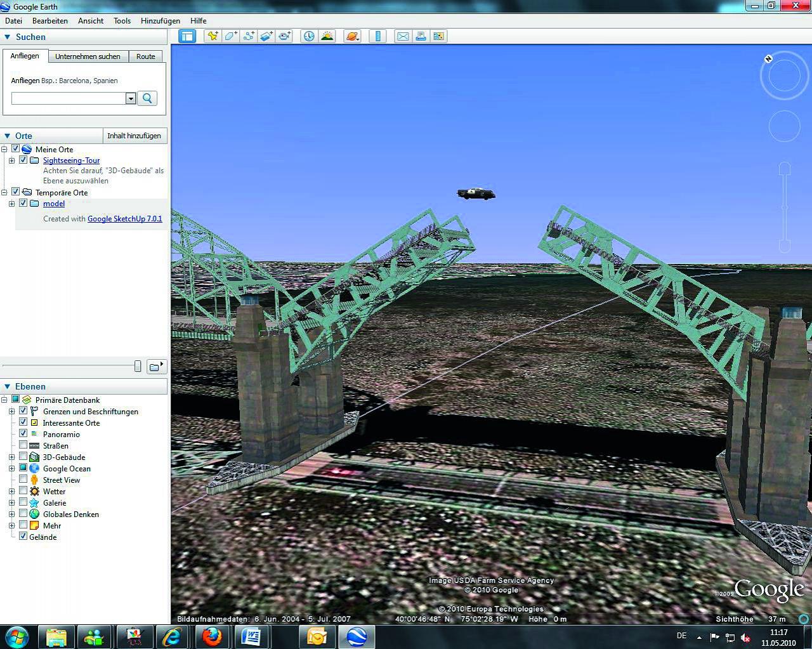Disable the Interessante Orte layer
The image size is (812, 649).
tap(23, 423)
